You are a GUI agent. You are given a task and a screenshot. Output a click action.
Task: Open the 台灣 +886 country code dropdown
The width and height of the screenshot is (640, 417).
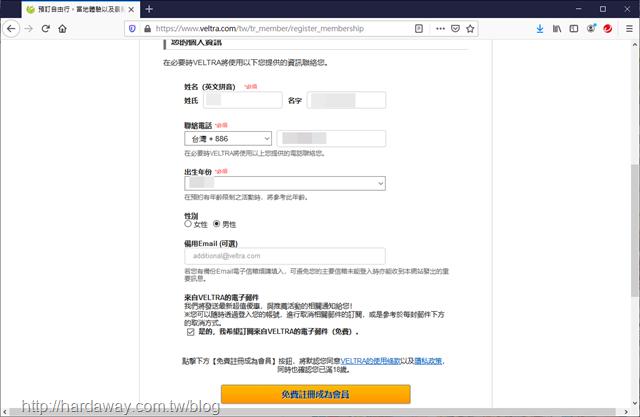[228, 139]
